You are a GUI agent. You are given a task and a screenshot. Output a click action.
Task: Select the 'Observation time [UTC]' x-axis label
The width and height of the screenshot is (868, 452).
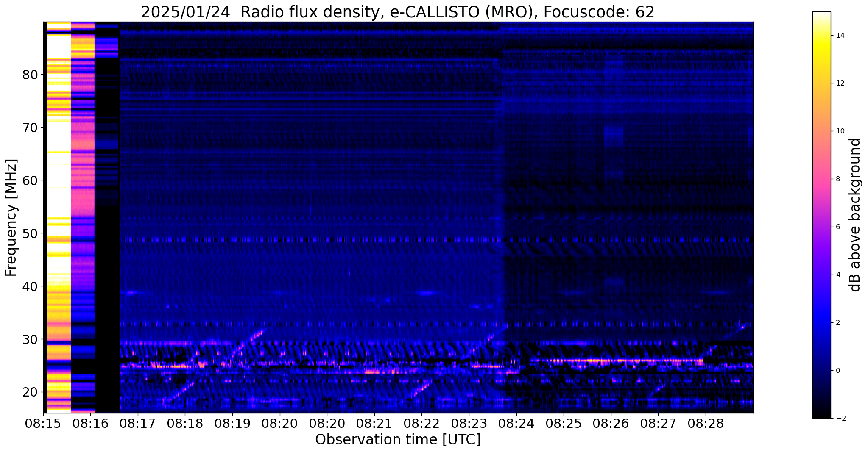pyautogui.click(x=398, y=440)
